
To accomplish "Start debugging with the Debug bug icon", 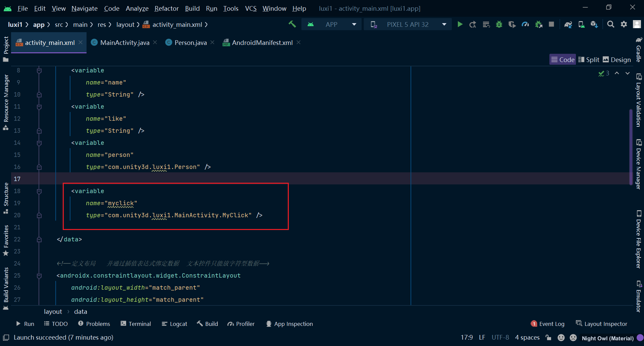I will pyautogui.click(x=499, y=24).
